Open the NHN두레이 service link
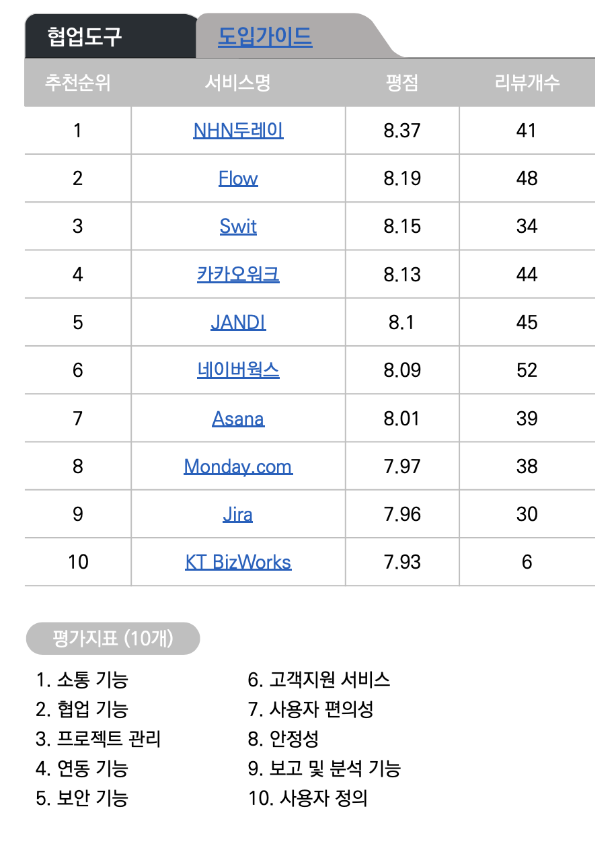Screen dimensions: 616x852 [238, 130]
